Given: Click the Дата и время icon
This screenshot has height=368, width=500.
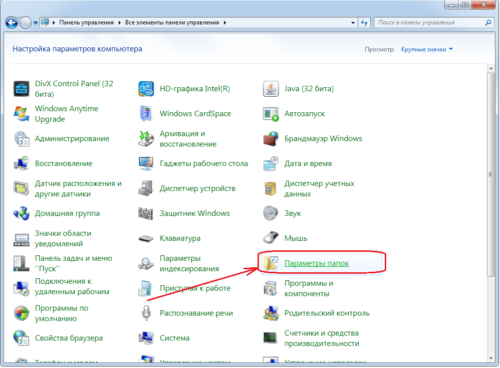Looking at the screenshot, I should point(271,163).
